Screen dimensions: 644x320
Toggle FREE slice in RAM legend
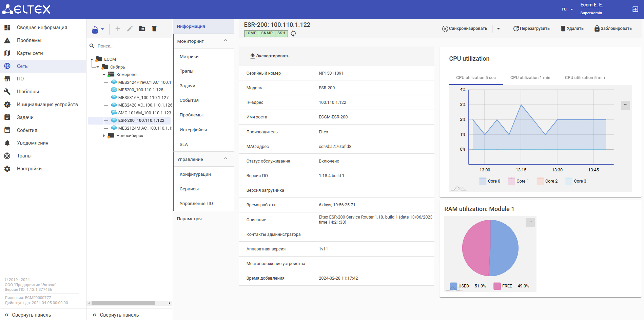tap(511, 286)
